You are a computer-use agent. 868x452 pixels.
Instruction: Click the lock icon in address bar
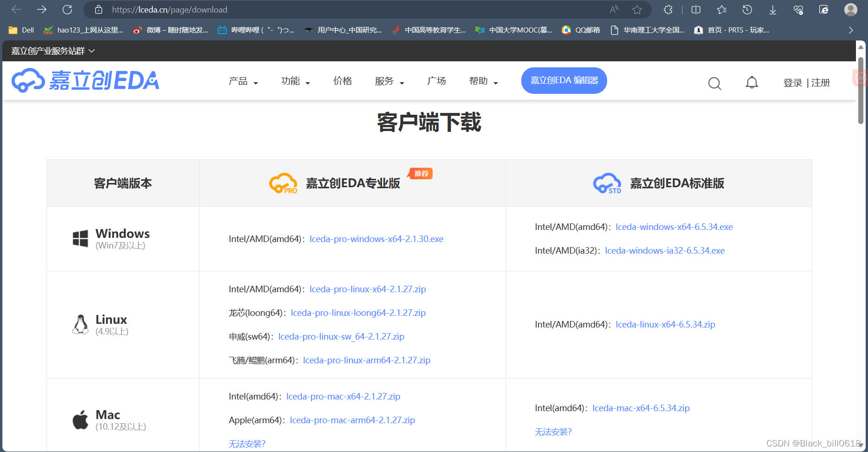[x=98, y=9]
